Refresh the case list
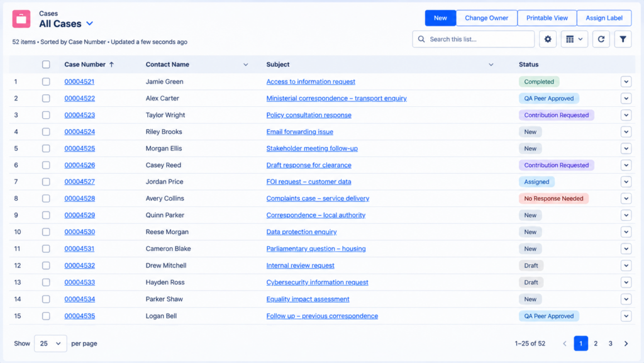 click(601, 40)
